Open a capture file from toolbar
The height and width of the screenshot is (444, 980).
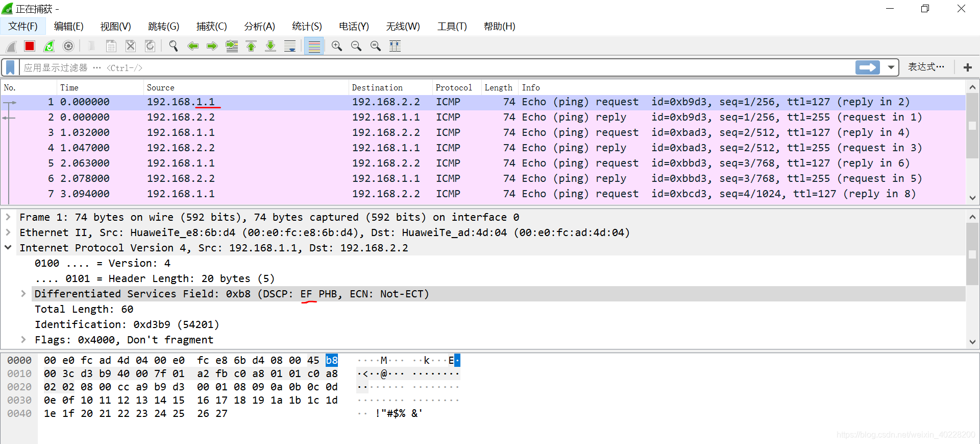click(x=91, y=46)
